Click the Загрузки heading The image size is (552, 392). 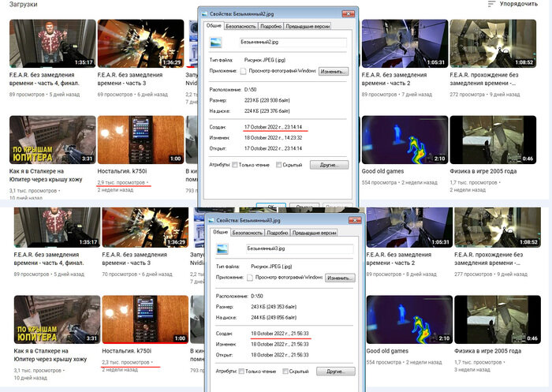(x=23, y=5)
